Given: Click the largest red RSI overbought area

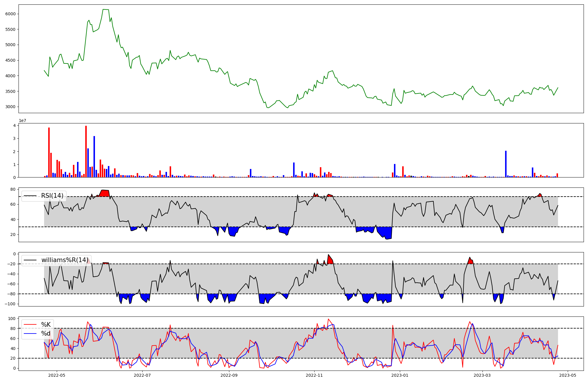Looking at the screenshot, I should point(104,193).
